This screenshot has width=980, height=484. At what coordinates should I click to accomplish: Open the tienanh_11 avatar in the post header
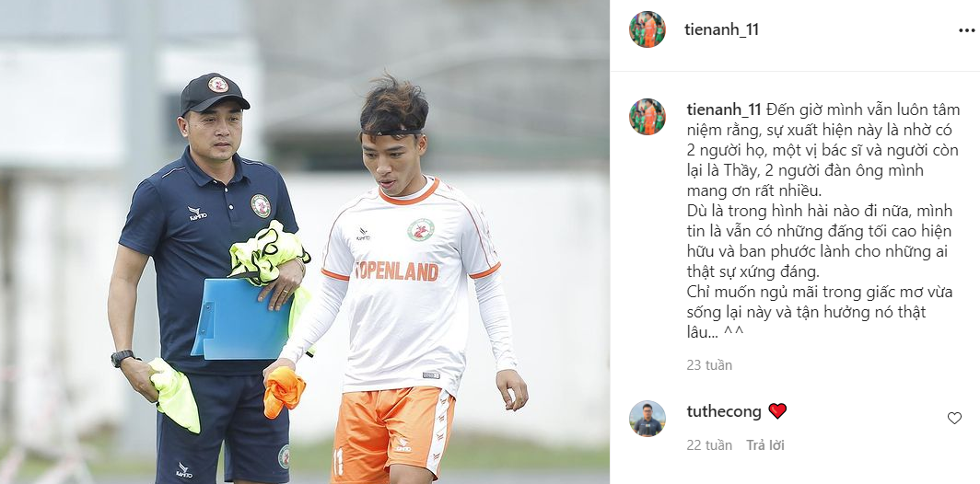click(647, 29)
